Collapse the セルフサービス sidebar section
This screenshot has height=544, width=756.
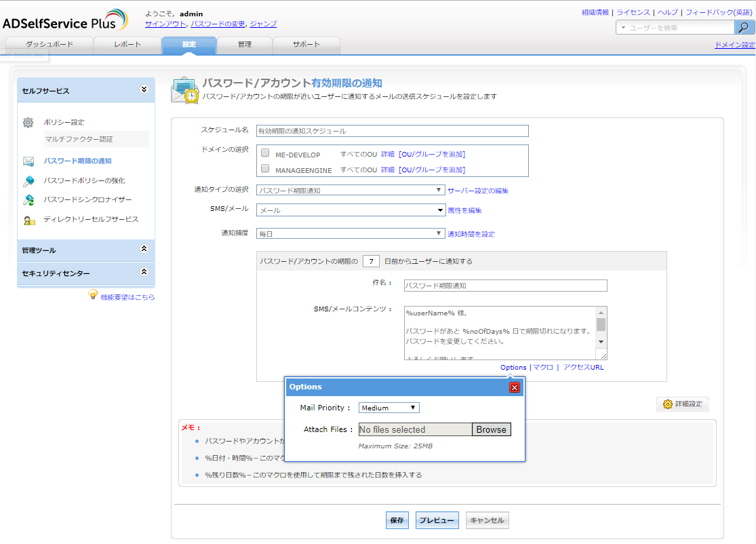(143, 90)
